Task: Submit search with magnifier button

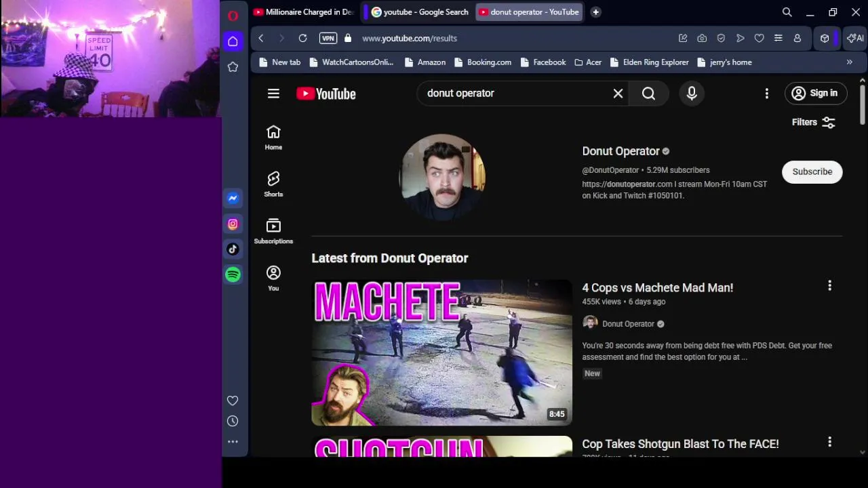Action: coord(649,94)
